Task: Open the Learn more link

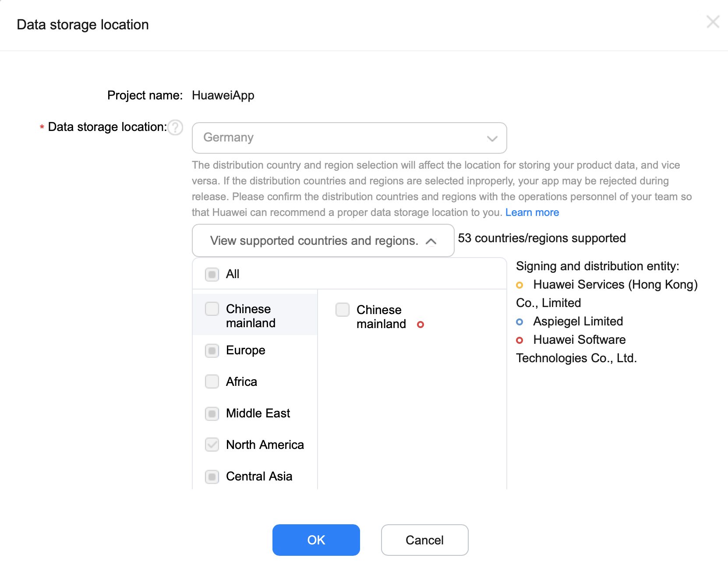Action: 532,212
